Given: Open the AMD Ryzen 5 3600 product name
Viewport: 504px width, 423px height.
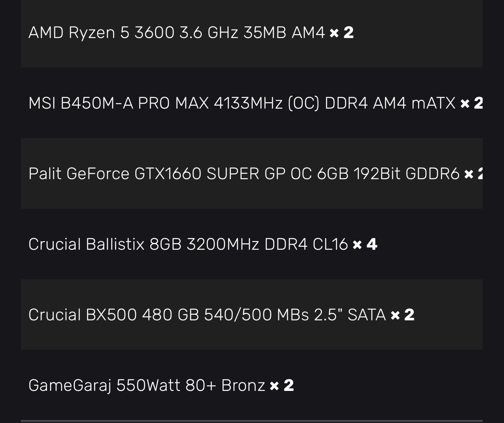Looking at the screenshot, I should [x=176, y=33].
